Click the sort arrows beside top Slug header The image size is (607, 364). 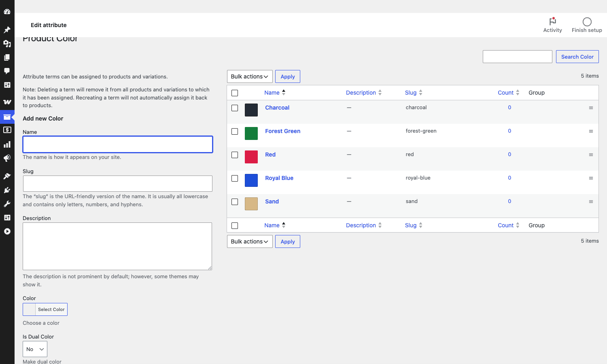coord(420,93)
